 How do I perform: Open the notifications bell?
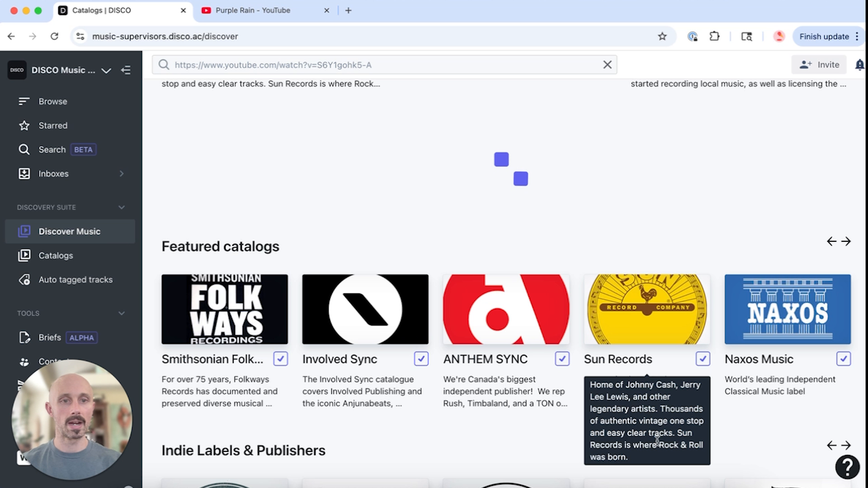coord(859,65)
